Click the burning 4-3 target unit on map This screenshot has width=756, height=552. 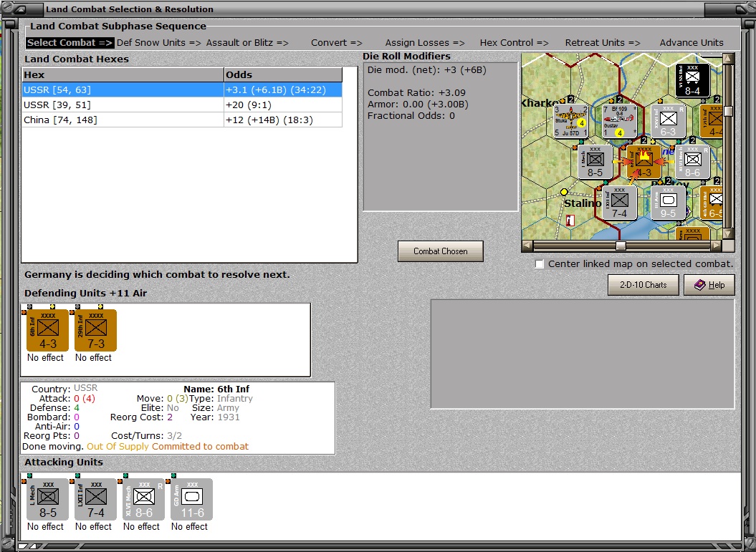pyautogui.click(x=643, y=162)
